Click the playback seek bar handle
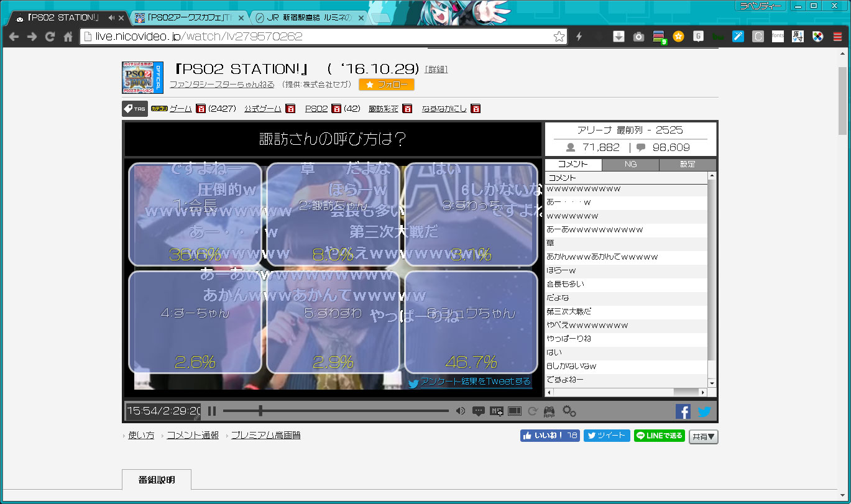The height and width of the screenshot is (504, 851). tap(260, 411)
